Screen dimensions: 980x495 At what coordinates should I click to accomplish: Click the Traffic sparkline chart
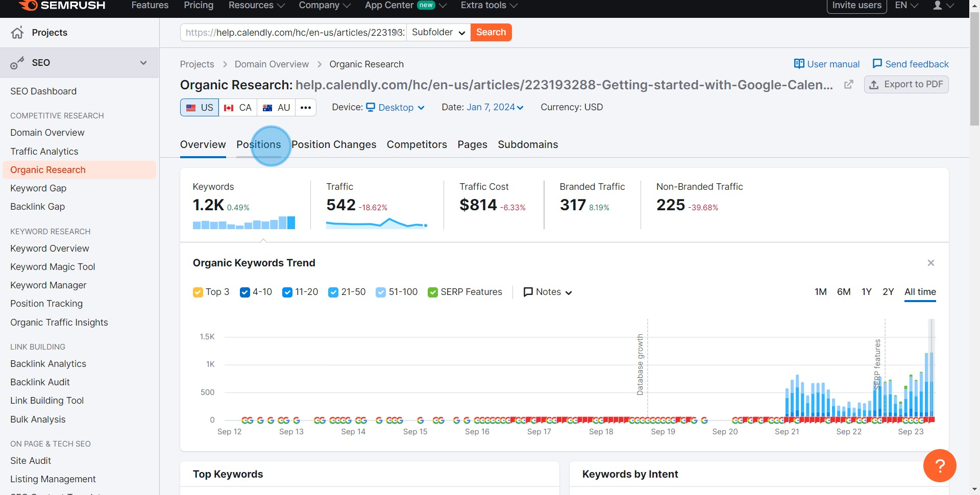[377, 223]
